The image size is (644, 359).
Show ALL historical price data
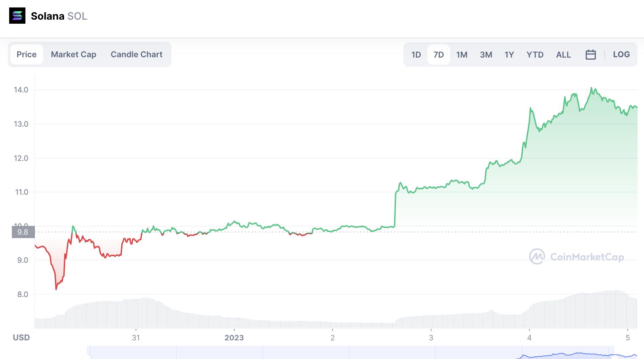(x=563, y=55)
